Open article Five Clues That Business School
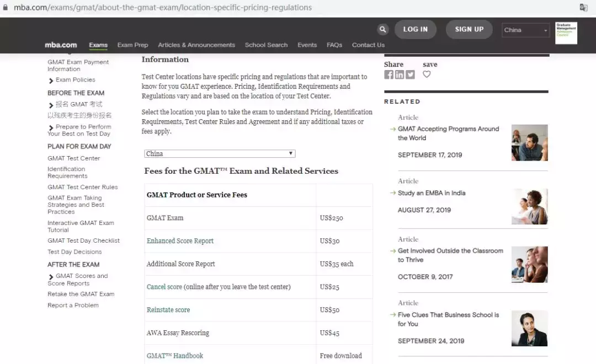The width and height of the screenshot is (596, 364). tap(449, 319)
